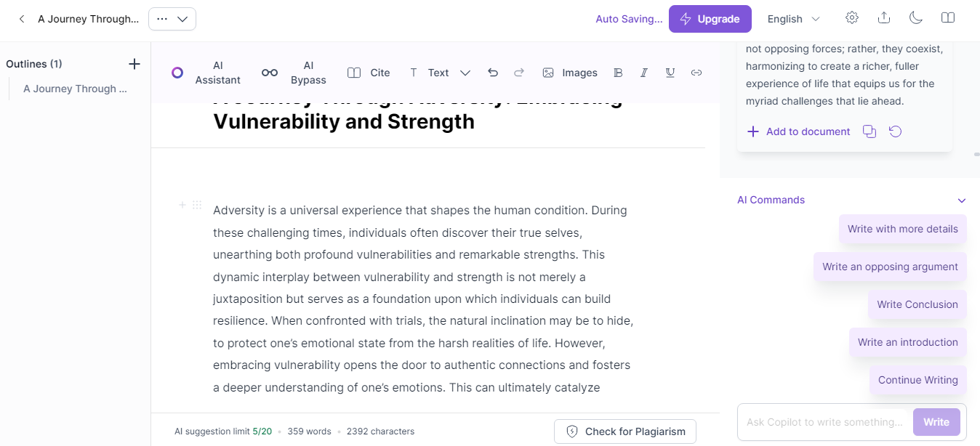Screen dimensions: 980x446
Task: Click the back arrow beside document title
Action: point(22,19)
